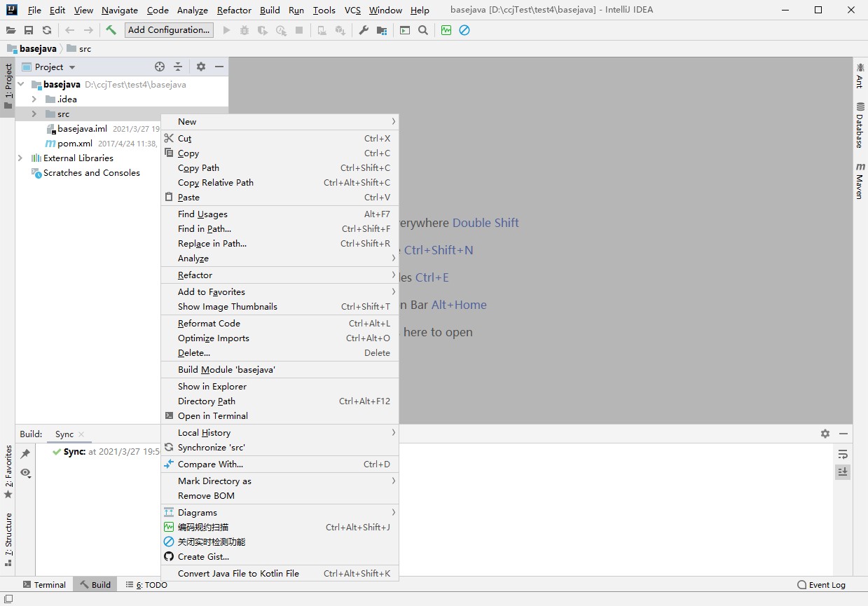
Task: Click the locate/scroll from source icon
Action: click(160, 67)
